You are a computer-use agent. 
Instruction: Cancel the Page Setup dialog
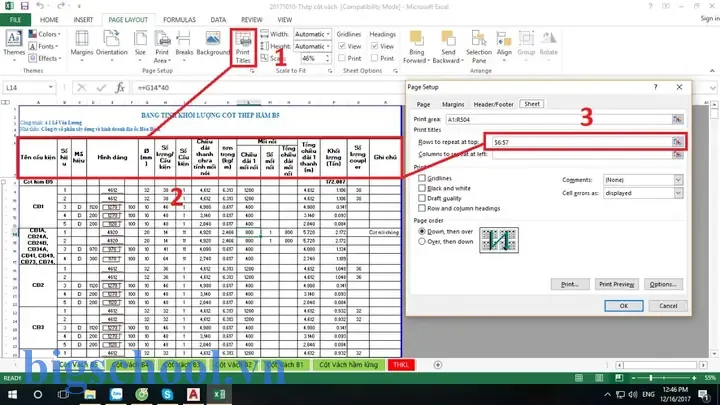click(668, 306)
